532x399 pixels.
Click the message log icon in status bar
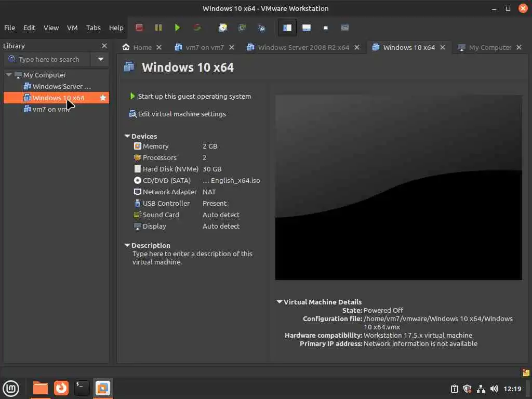[526, 373]
